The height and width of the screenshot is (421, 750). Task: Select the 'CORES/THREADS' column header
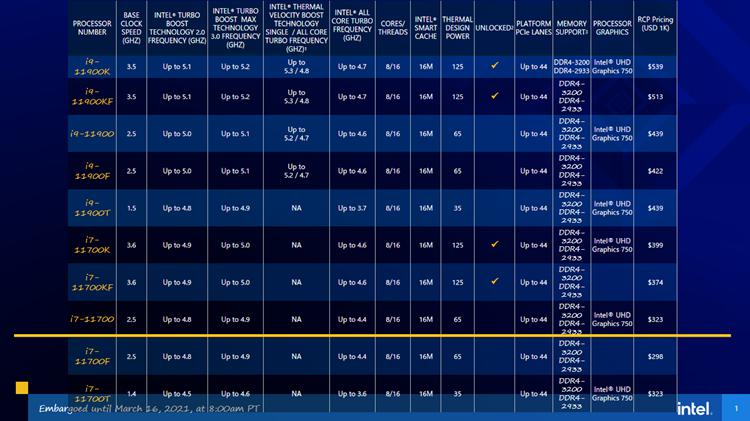click(393, 28)
